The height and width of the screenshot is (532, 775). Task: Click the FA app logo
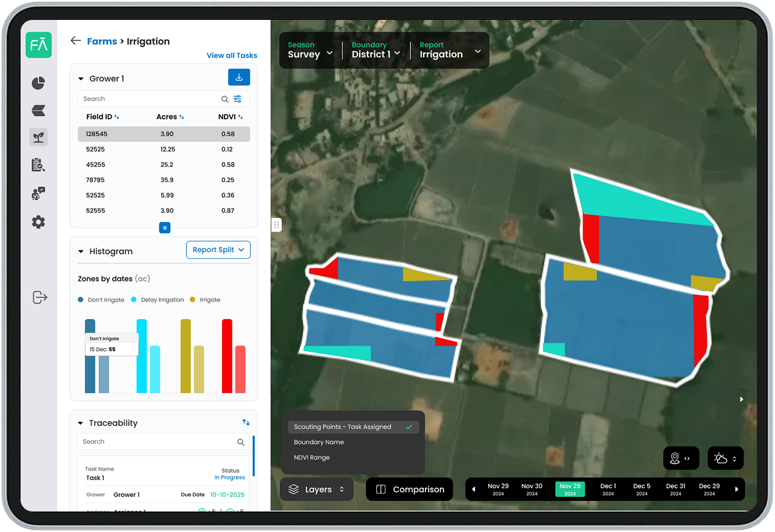(39, 45)
